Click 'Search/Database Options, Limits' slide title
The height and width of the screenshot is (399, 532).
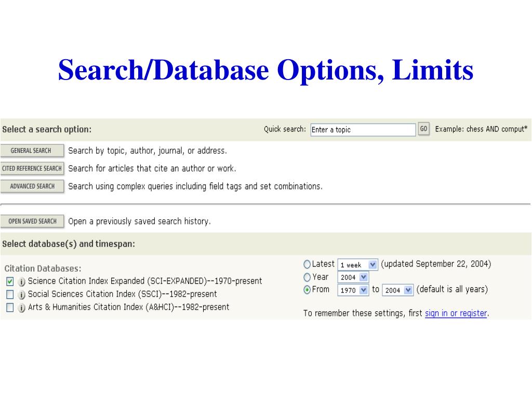click(x=265, y=70)
